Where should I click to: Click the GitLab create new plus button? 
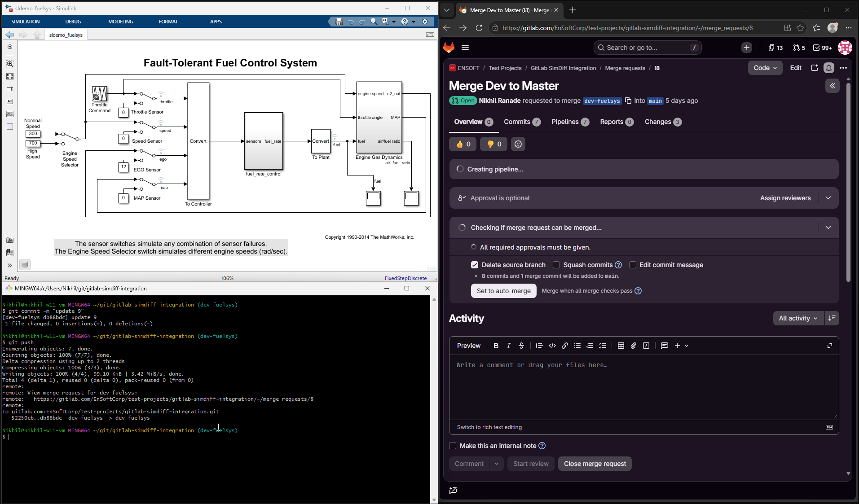click(x=747, y=48)
